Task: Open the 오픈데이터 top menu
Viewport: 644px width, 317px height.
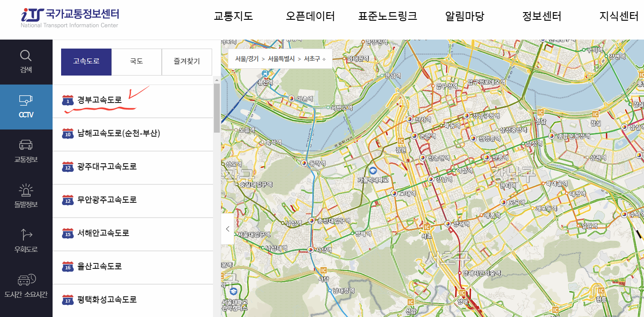Action: coord(311,17)
